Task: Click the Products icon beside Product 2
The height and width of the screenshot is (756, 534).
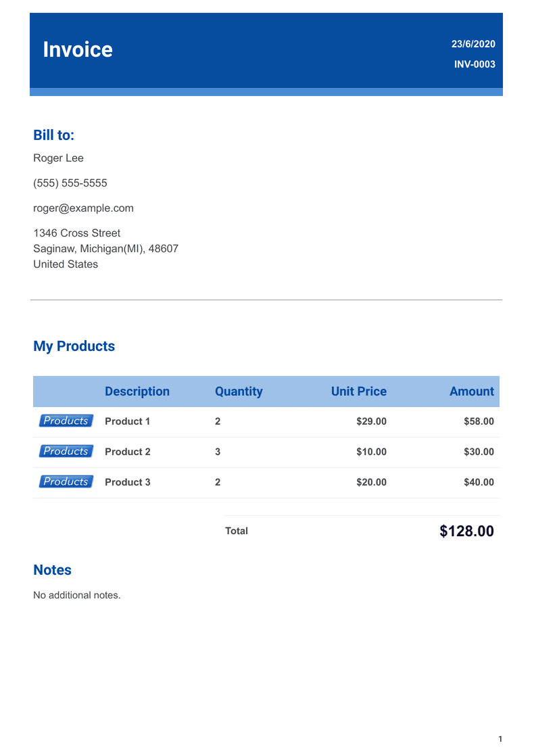Action: tap(66, 451)
